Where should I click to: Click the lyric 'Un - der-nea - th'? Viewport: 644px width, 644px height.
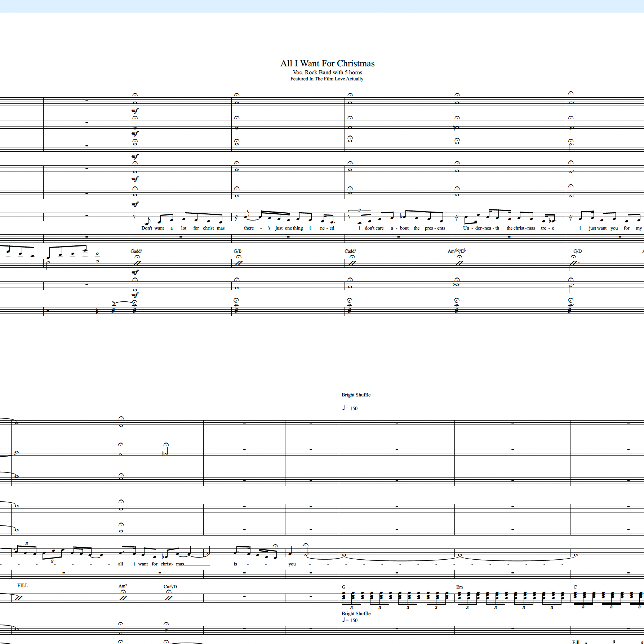coord(481,228)
